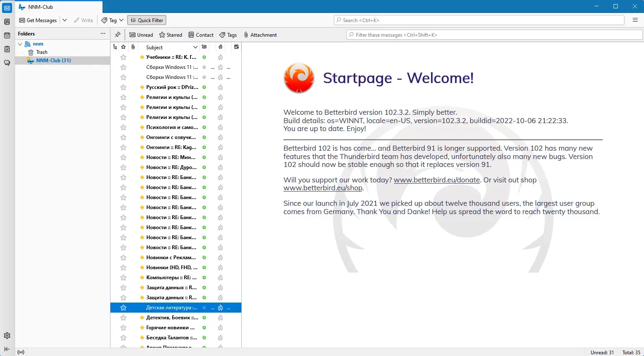This screenshot has width=644, height=356.
Task: Toggle read status of 'Новинки с Реклам' message
Action: pyautogui.click(x=204, y=258)
